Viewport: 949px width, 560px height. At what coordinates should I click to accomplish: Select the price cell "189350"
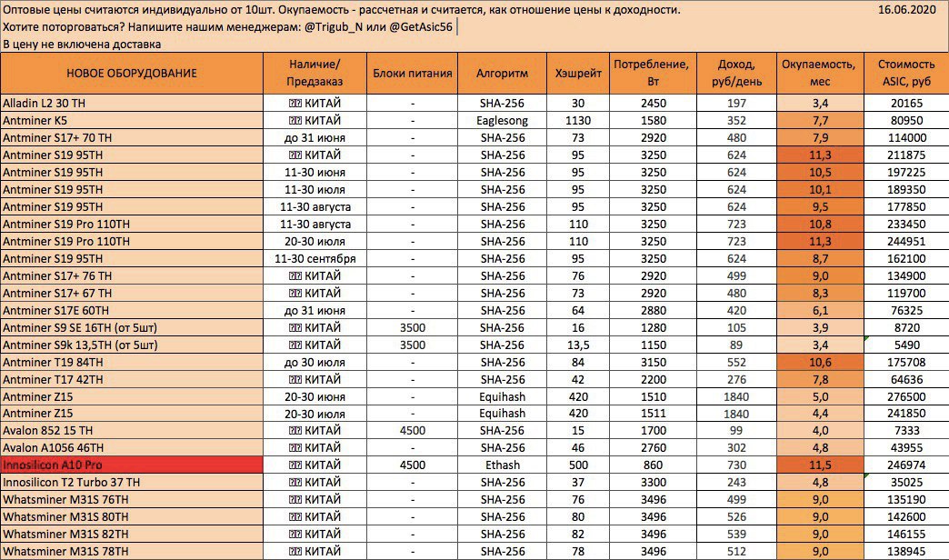point(906,189)
